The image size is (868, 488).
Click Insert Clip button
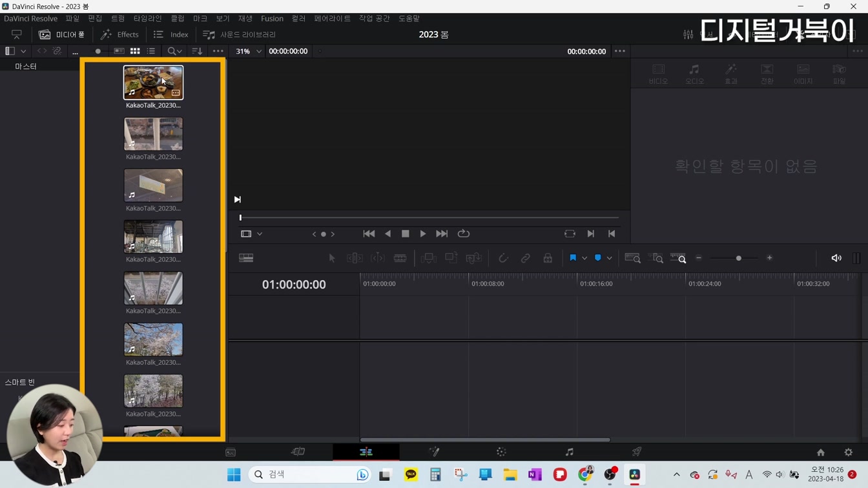pyautogui.click(x=428, y=258)
